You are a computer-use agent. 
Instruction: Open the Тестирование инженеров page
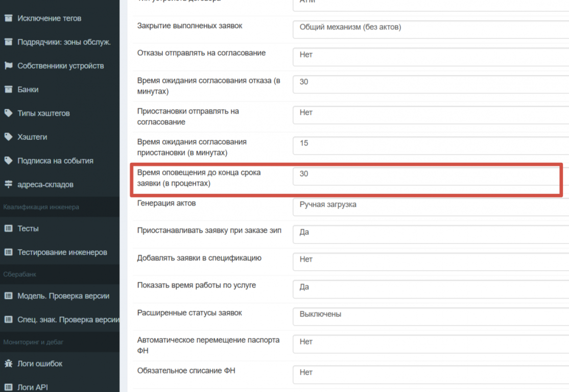62,252
